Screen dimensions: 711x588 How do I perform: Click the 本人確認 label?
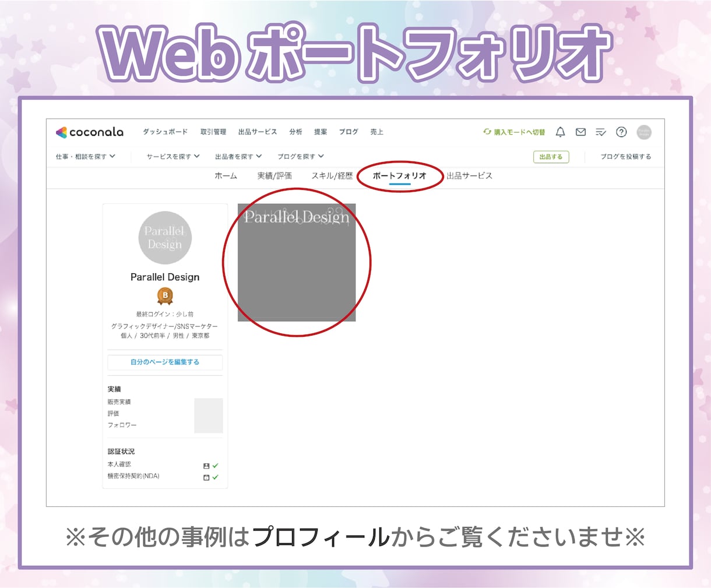119,464
